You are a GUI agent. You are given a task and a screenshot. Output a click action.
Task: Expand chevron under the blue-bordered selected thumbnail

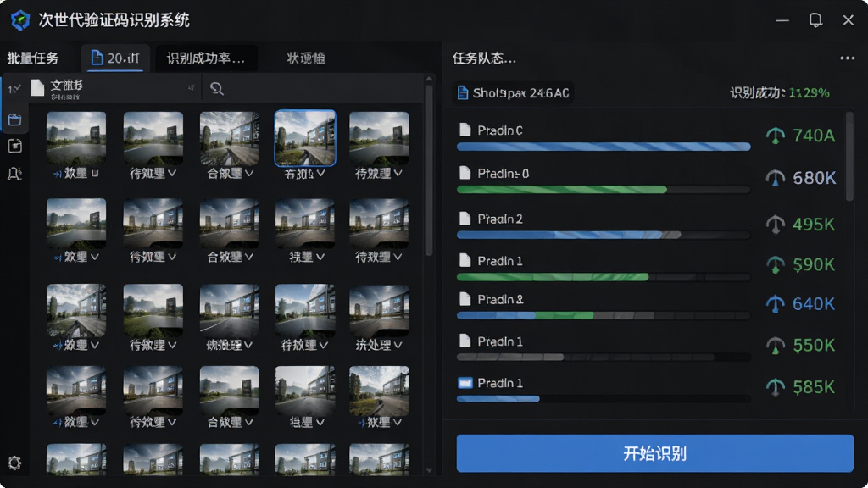click(x=321, y=173)
